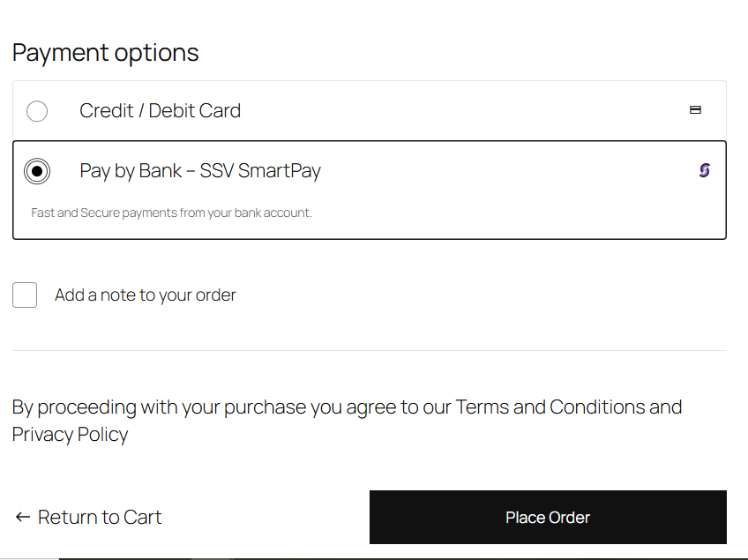Click the credit card icon

695,109
